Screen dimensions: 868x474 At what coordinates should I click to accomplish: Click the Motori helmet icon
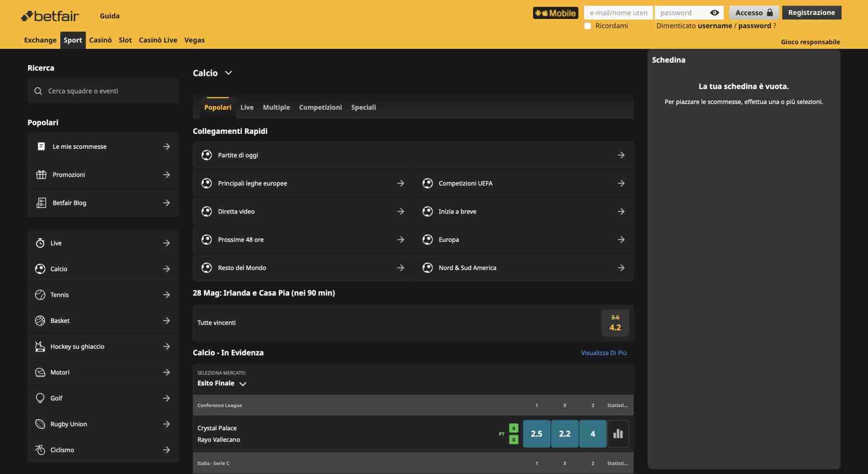click(x=40, y=372)
